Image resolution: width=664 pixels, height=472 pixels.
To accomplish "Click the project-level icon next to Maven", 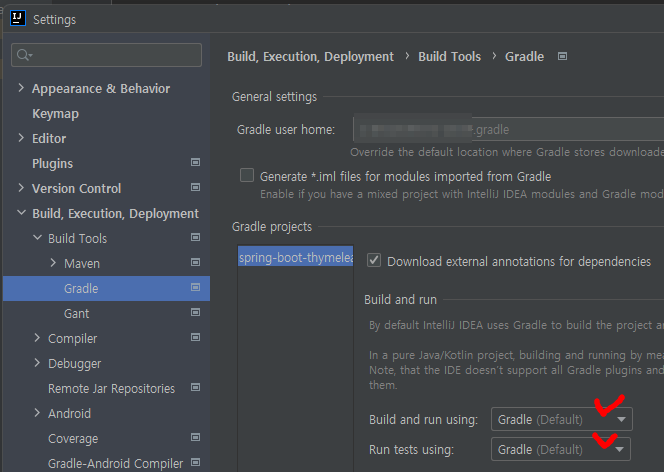I will click(195, 262).
